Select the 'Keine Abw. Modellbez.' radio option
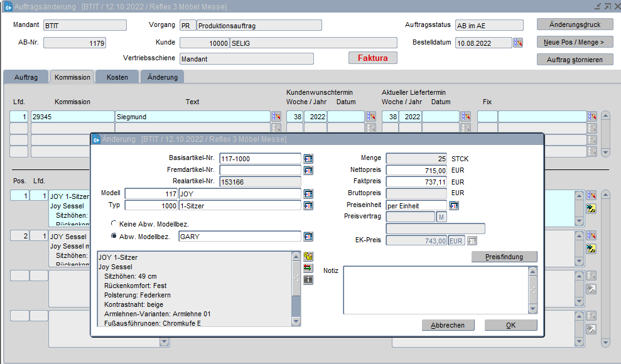 [114, 223]
